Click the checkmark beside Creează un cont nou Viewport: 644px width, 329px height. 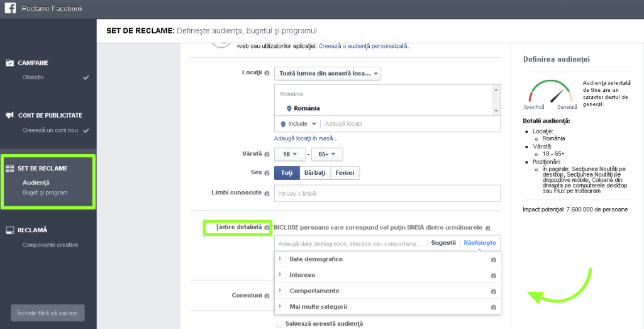(86, 131)
